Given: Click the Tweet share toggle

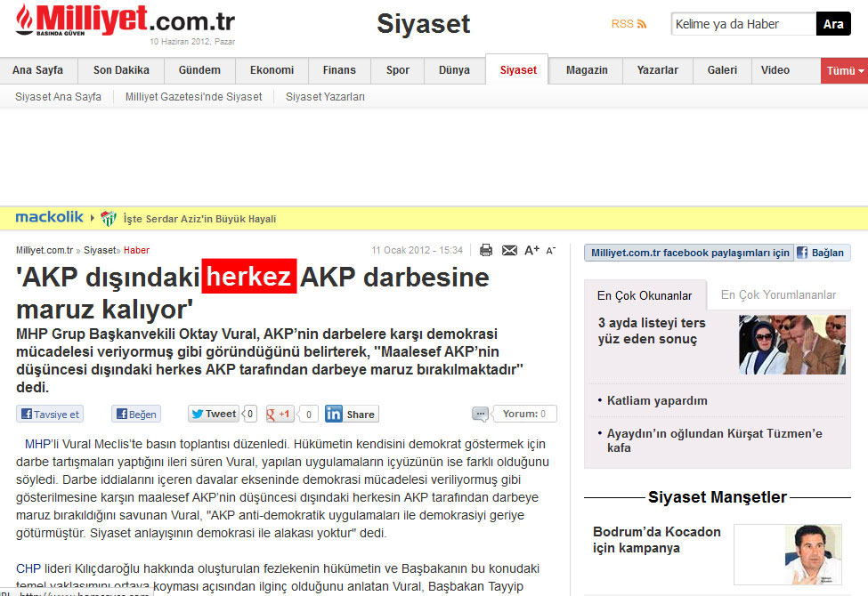Looking at the screenshot, I should click(x=213, y=413).
